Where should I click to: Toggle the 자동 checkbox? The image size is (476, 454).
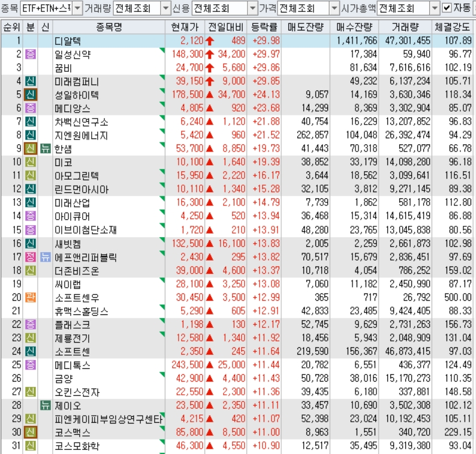click(x=447, y=8)
